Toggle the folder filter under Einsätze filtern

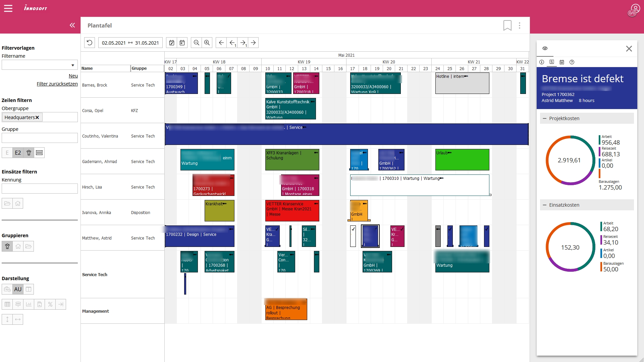(7, 203)
